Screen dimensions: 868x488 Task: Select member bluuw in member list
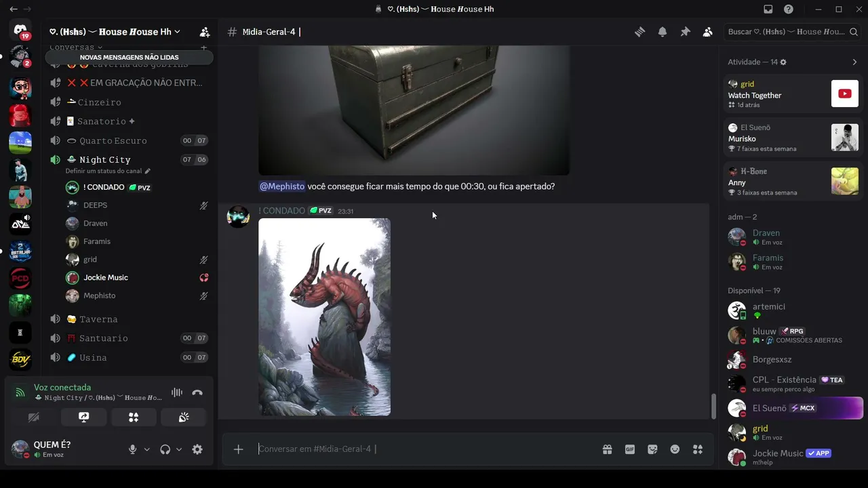pyautogui.click(x=793, y=335)
